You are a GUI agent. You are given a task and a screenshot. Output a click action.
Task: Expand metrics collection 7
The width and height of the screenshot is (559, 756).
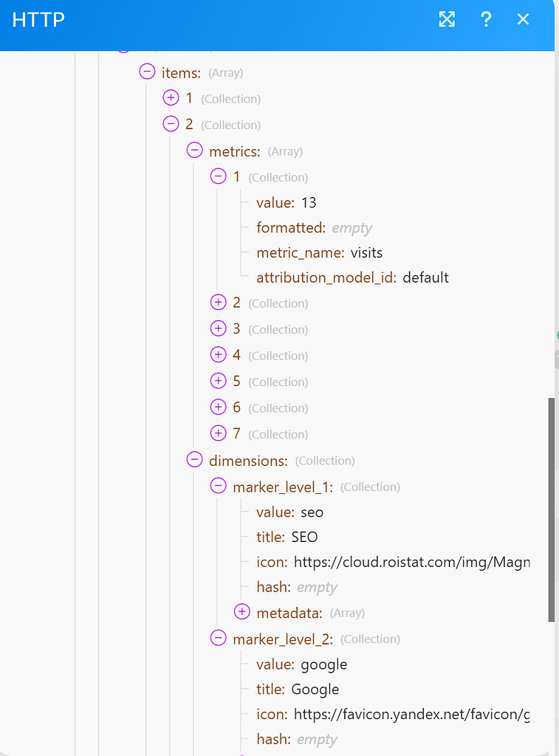218,433
